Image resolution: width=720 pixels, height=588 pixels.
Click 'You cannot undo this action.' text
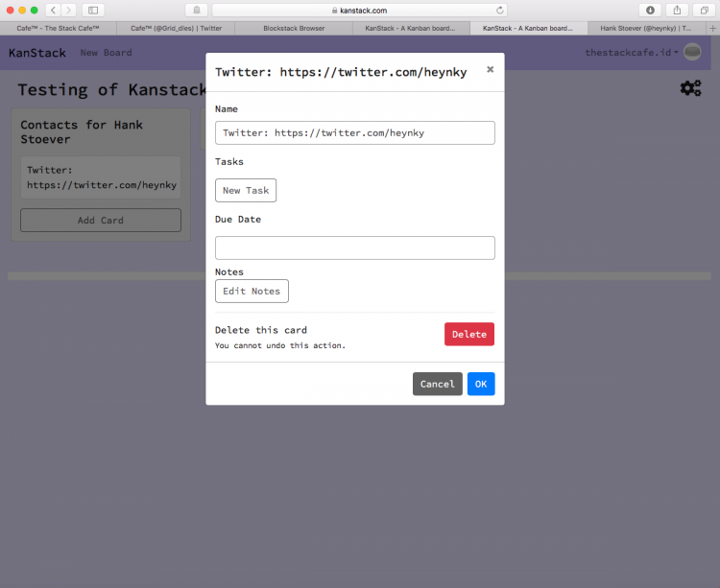280,345
